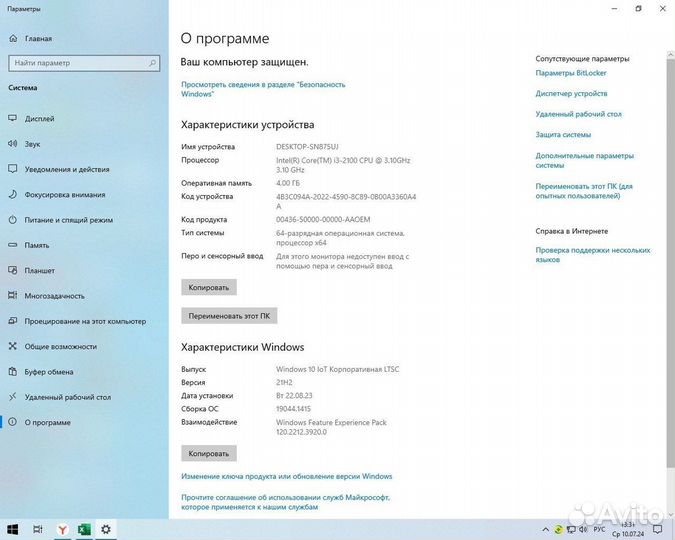Open the Главная home icon

(13, 38)
